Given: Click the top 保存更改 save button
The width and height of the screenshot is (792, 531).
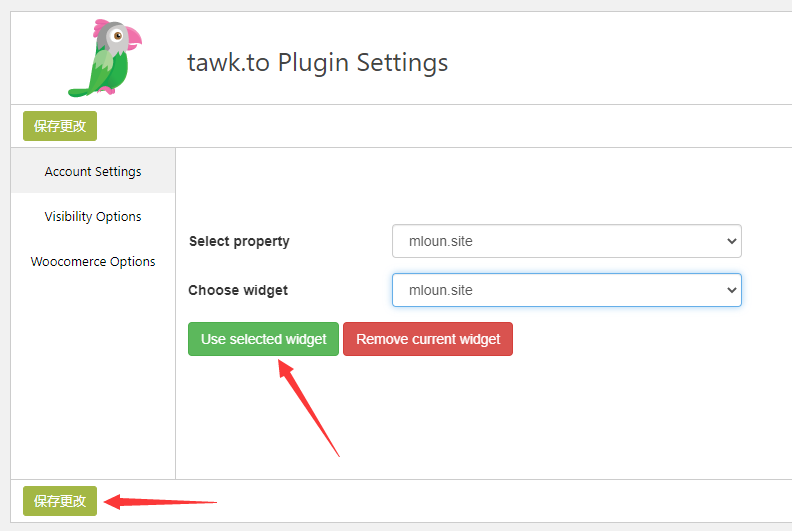Looking at the screenshot, I should [x=60, y=126].
